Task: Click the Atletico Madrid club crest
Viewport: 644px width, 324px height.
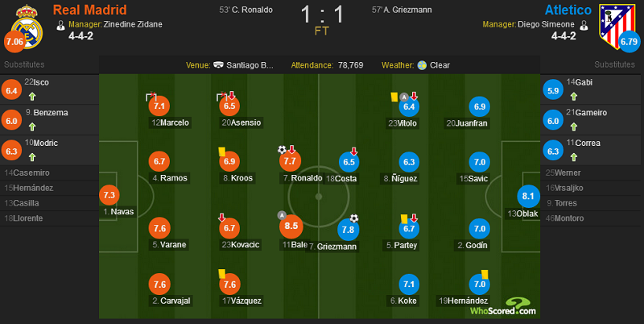Action: click(617, 27)
